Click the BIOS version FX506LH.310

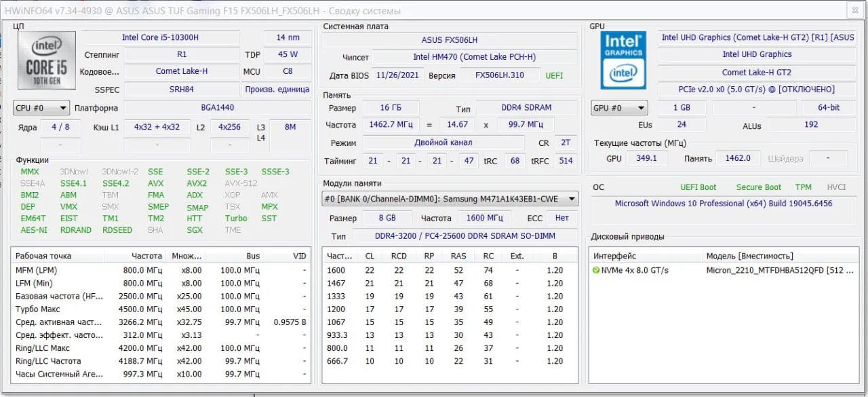499,75
